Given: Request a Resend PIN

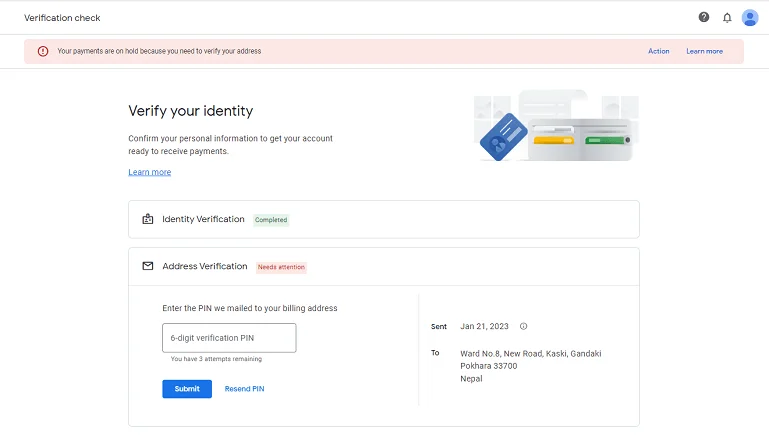Looking at the screenshot, I should coord(244,389).
